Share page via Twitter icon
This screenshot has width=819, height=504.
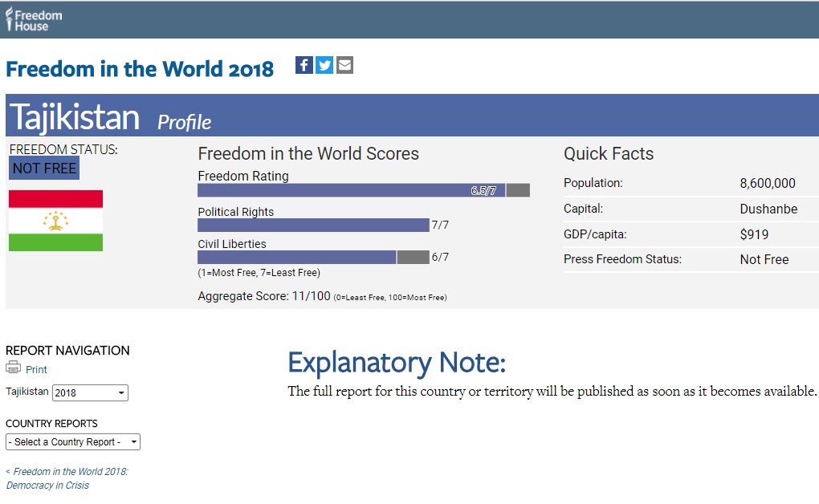coord(324,65)
